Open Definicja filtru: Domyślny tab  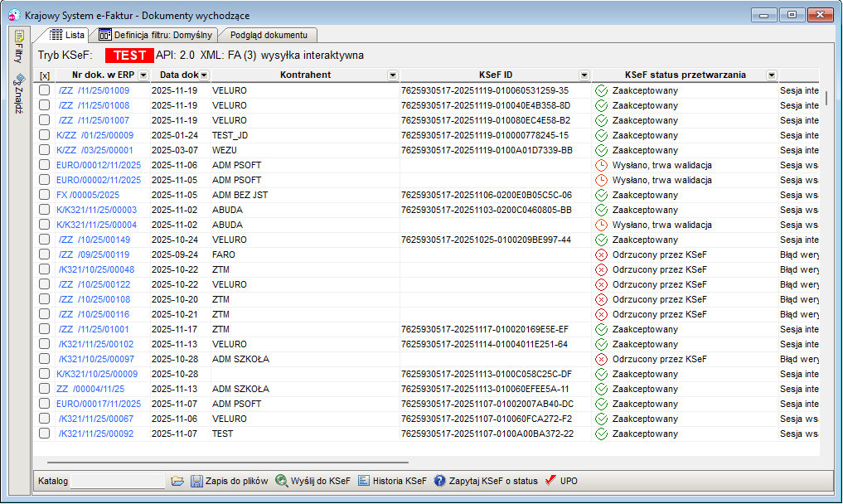pos(156,35)
